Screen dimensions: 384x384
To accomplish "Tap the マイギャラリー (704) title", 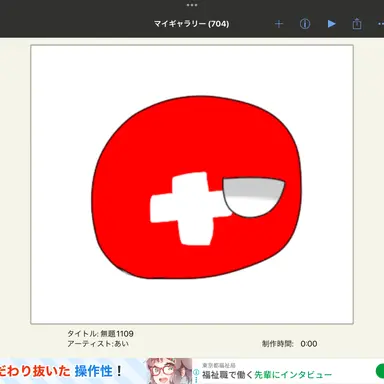I will pyautogui.click(x=191, y=24).
